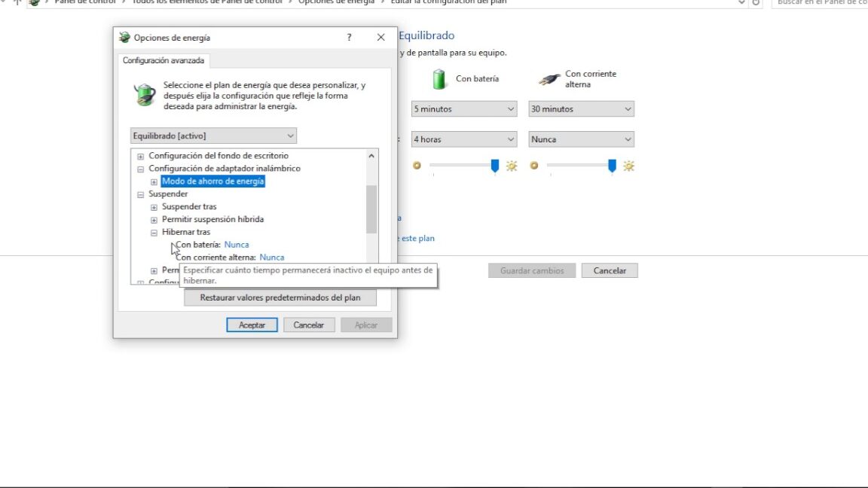Click the "Aceptar" button
Image resolution: width=868 pixels, height=488 pixels.
(x=252, y=325)
